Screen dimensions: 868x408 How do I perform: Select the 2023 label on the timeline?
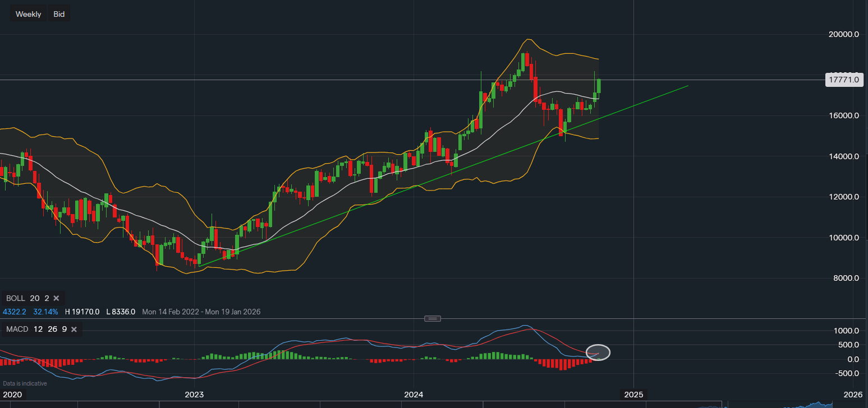(194, 395)
